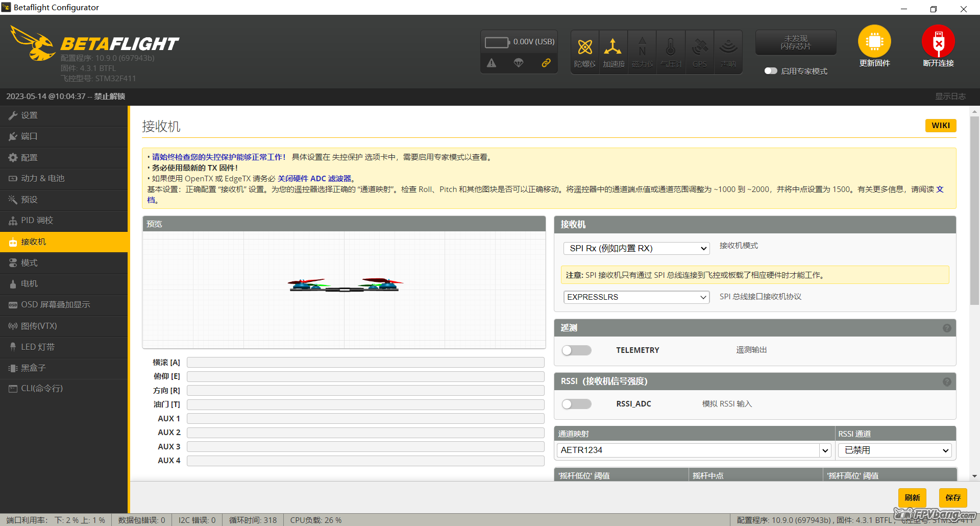Click the diamond failsafe status icon
Image resolution: width=980 pixels, height=526 pixels.
point(519,63)
